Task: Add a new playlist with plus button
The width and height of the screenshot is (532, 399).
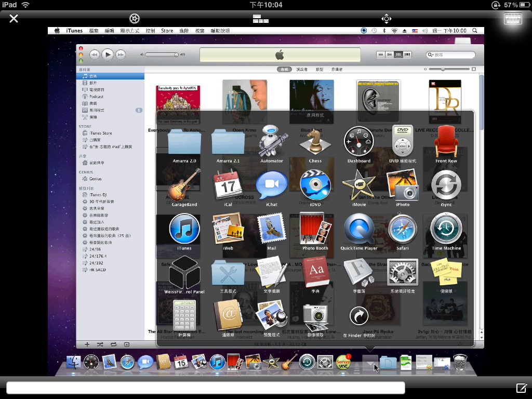Action: point(87,344)
